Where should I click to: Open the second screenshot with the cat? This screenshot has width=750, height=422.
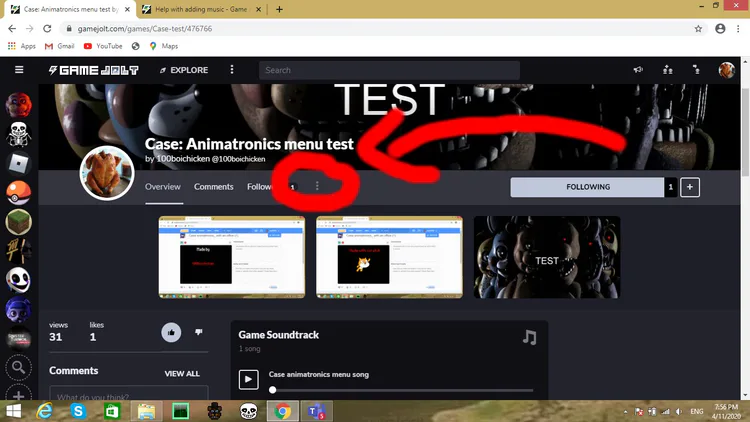coord(389,257)
